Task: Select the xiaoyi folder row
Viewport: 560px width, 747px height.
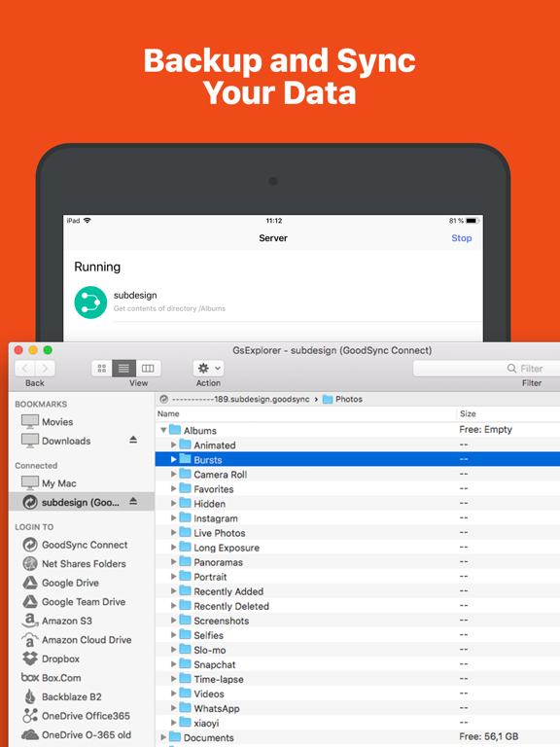Action: [358, 723]
